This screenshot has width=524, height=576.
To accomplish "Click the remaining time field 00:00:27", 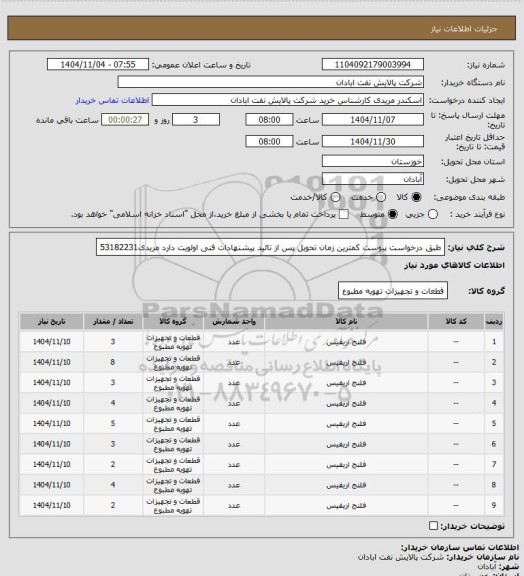I will (x=125, y=120).
